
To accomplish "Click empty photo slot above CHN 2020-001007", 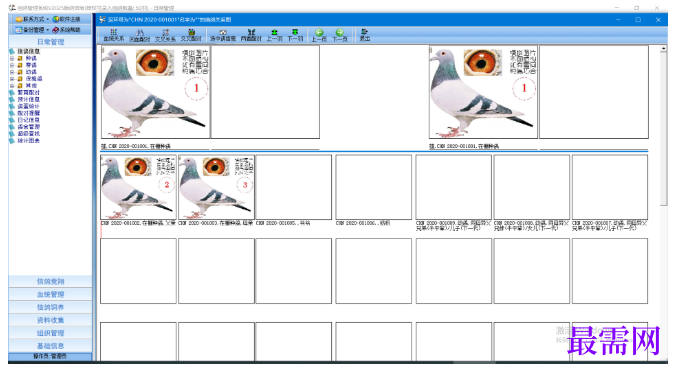I will 610,187.
